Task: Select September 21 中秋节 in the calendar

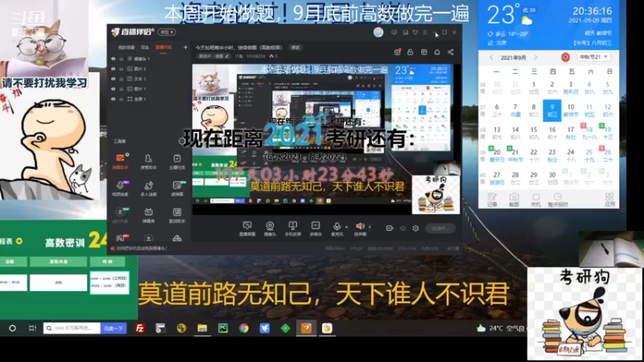Action: (514, 155)
